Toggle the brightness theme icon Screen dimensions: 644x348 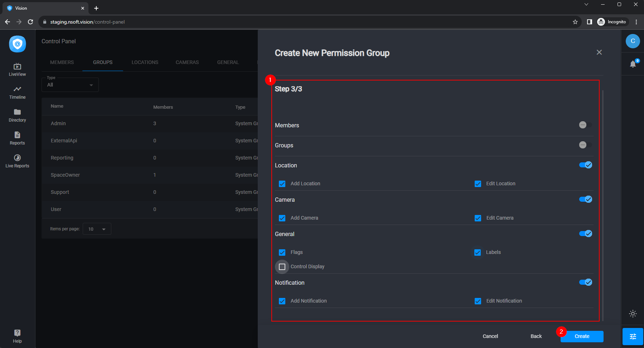(x=633, y=314)
